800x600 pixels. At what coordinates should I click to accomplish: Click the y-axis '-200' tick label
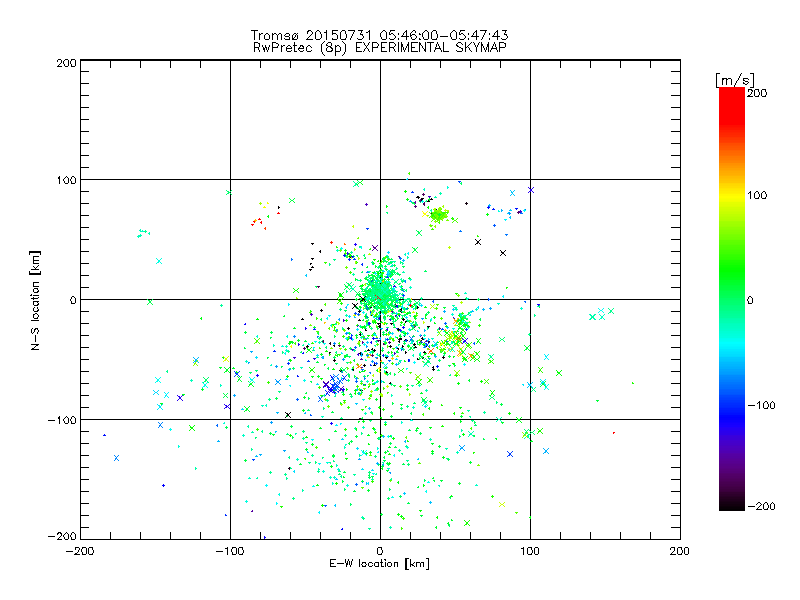[x=62, y=536]
